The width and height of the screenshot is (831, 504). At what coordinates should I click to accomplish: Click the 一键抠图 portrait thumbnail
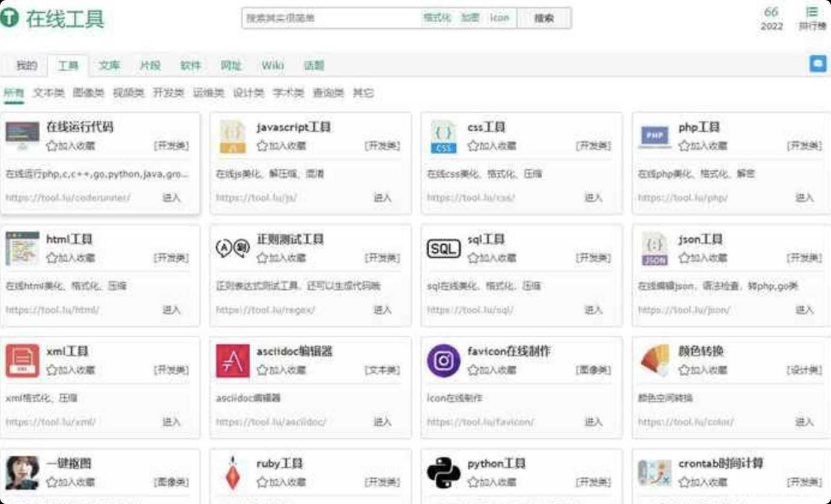coord(22,473)
